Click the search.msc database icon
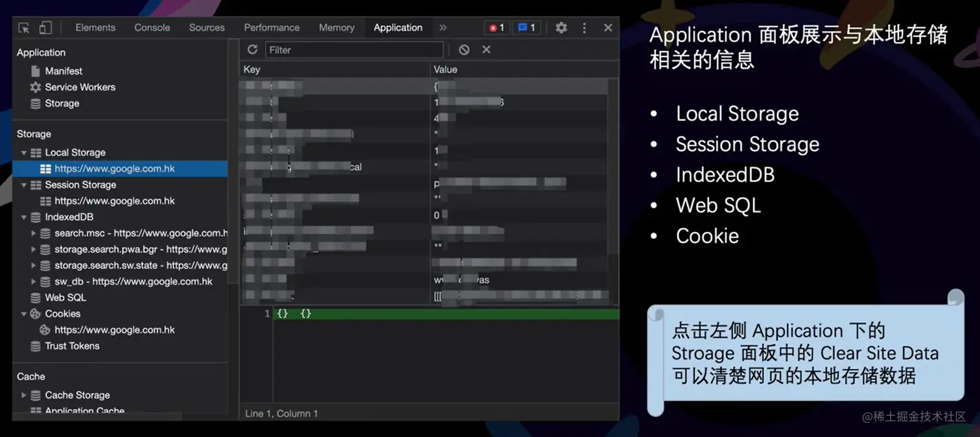980x437 pixels. tap(45, 233)
